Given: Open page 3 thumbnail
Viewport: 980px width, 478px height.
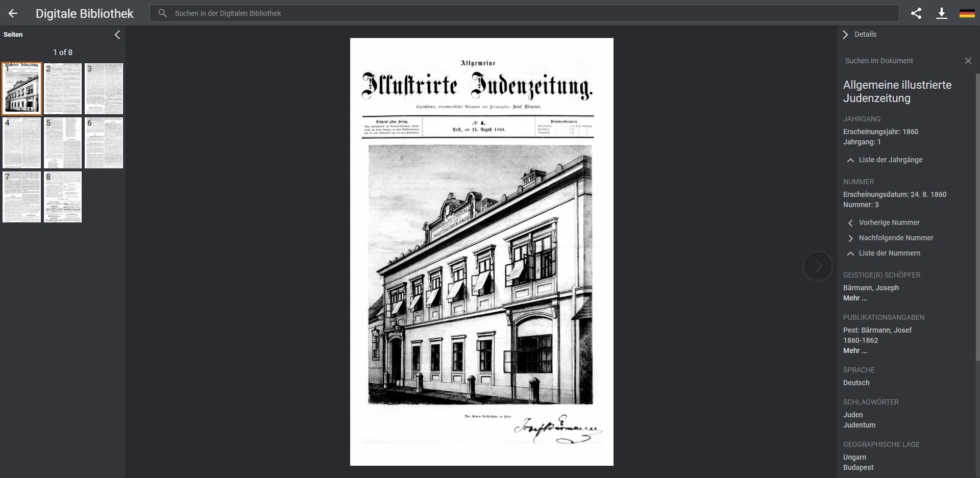Looking at the screenshot, I should tap(104, 89).
